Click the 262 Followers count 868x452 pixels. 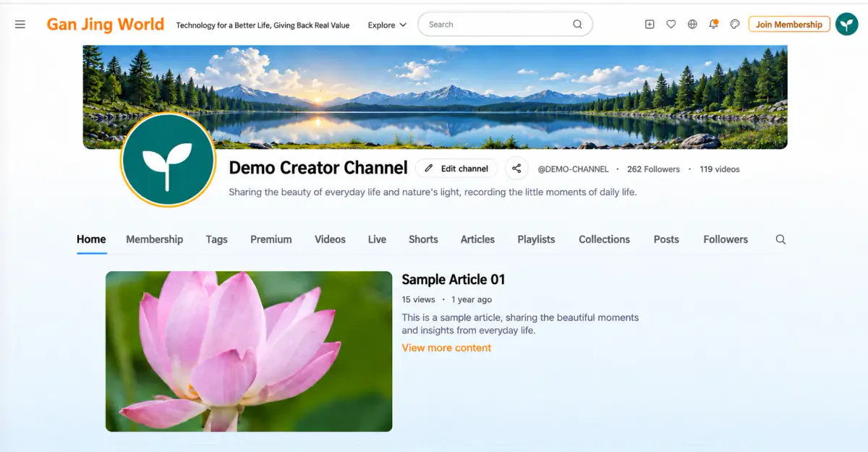point(654,169)
